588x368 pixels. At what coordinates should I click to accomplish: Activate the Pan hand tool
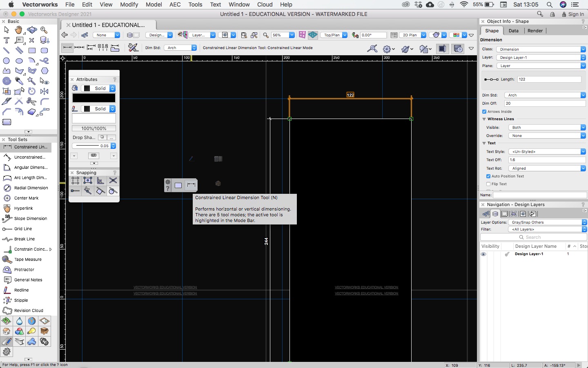click(x=19, y=30)
